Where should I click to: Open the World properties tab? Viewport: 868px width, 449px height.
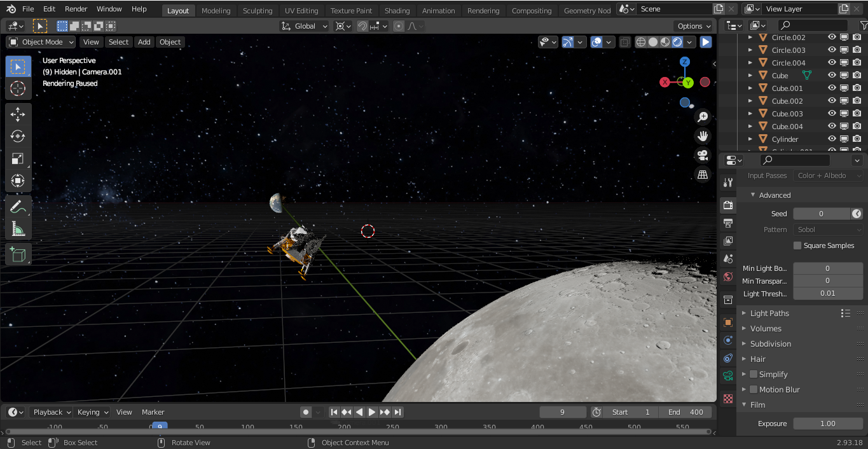[x=728, y=277]
